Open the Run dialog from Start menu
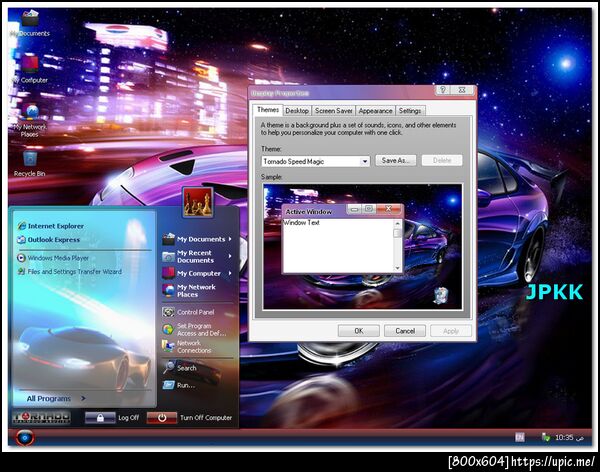 (x=179, y=385)
